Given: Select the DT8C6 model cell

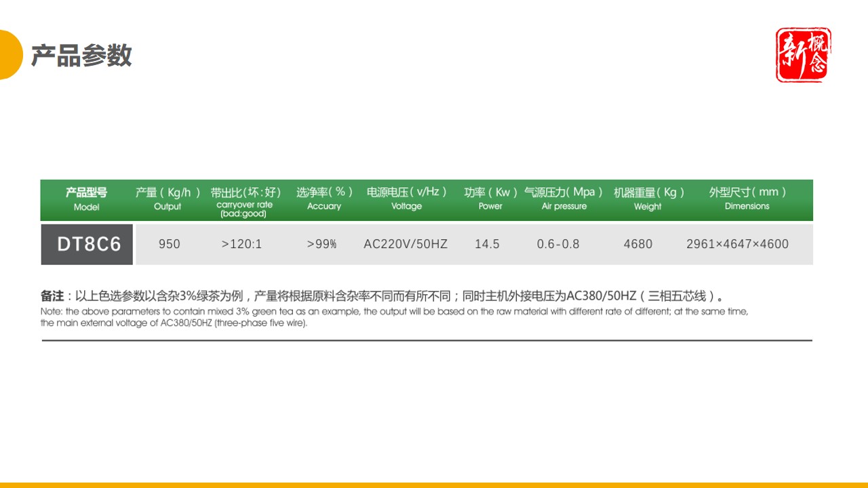Looking at the screenshot, I should point(86,243).
